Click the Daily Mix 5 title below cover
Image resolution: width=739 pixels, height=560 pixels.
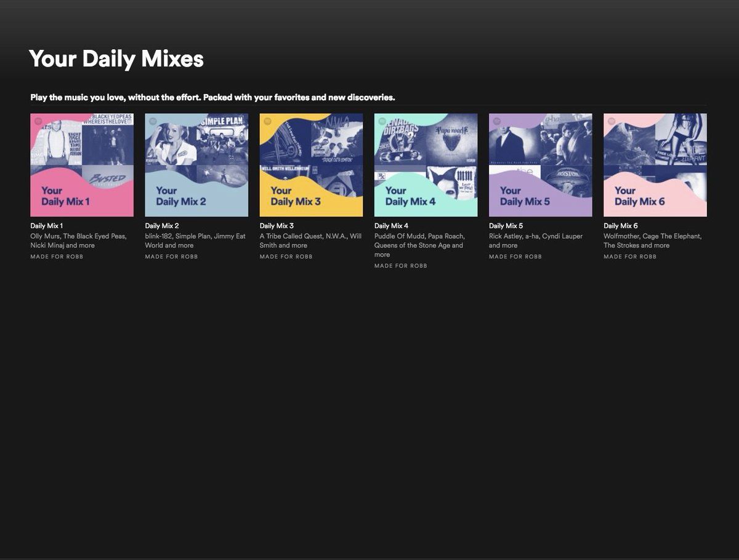click(506, 226)
